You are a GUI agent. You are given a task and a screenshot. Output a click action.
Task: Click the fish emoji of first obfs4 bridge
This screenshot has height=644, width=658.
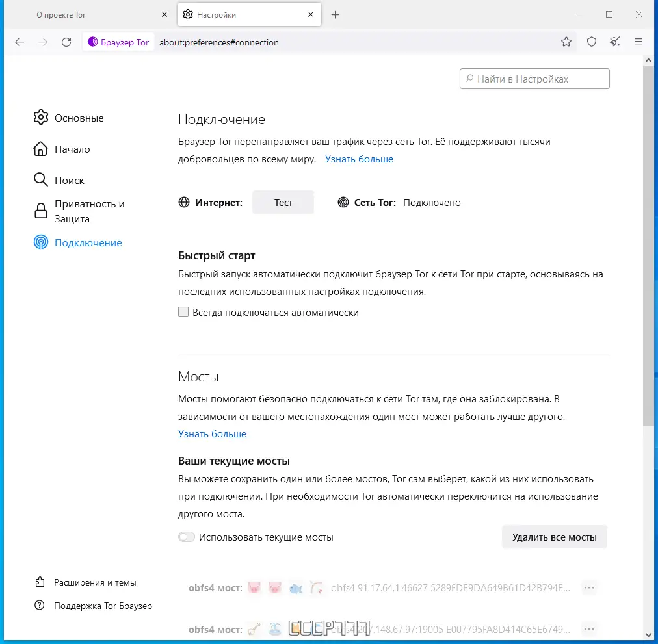[296, 588]
